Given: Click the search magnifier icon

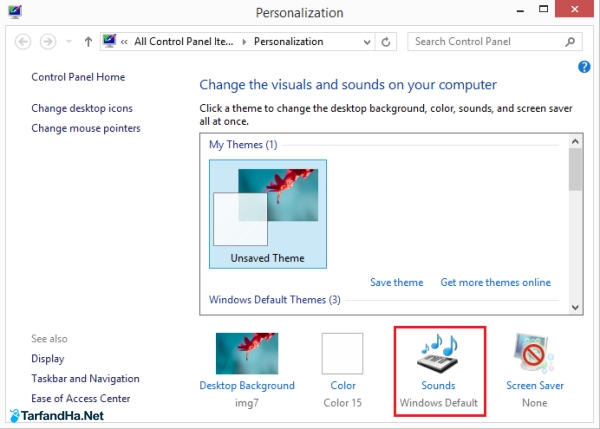Looking at the screenshot, I should click(570, 41).
